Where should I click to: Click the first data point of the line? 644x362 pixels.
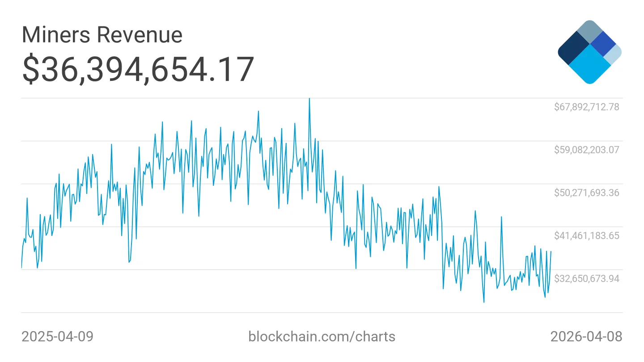tap(21, 268)
